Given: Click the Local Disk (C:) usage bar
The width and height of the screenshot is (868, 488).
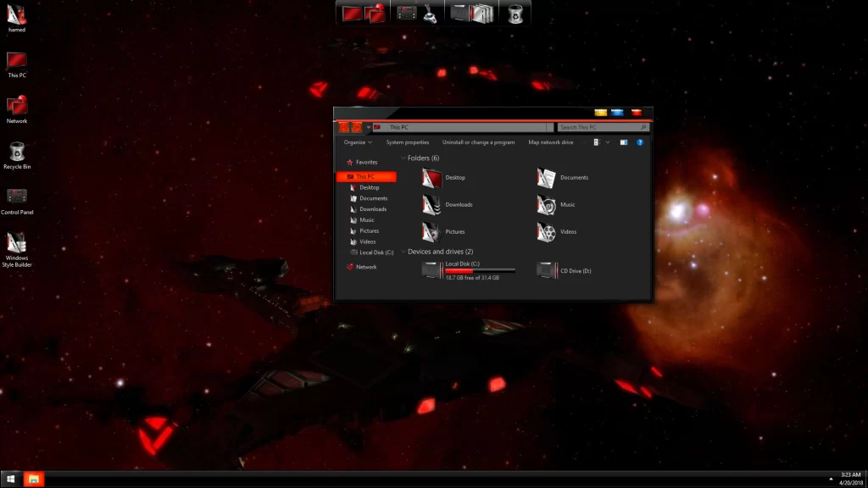Looking at the screenshot, I should 480,270.
